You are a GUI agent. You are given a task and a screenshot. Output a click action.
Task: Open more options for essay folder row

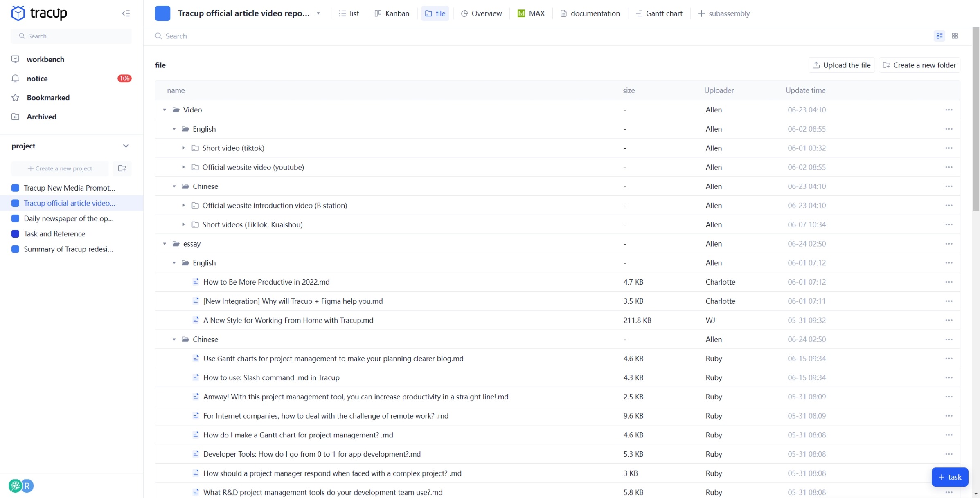pyautogui.click(x=948, y=244)
